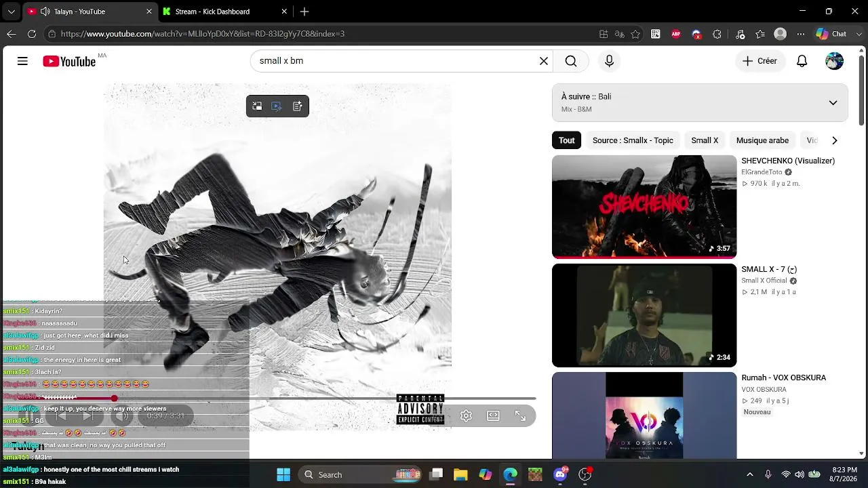Image resolution: width=868 pixels, height=488 pixels.
Task: Open the 'Rumah - VOX OBSKURA' title link
Action: click(x=783, y=378)
